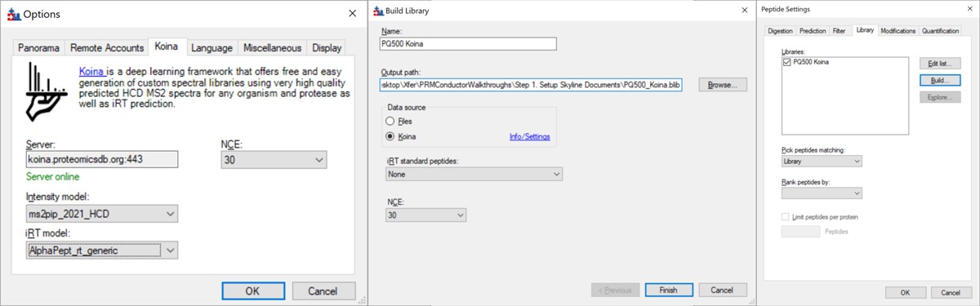Open the NCE dropdown in Build Library

point(425,215)
